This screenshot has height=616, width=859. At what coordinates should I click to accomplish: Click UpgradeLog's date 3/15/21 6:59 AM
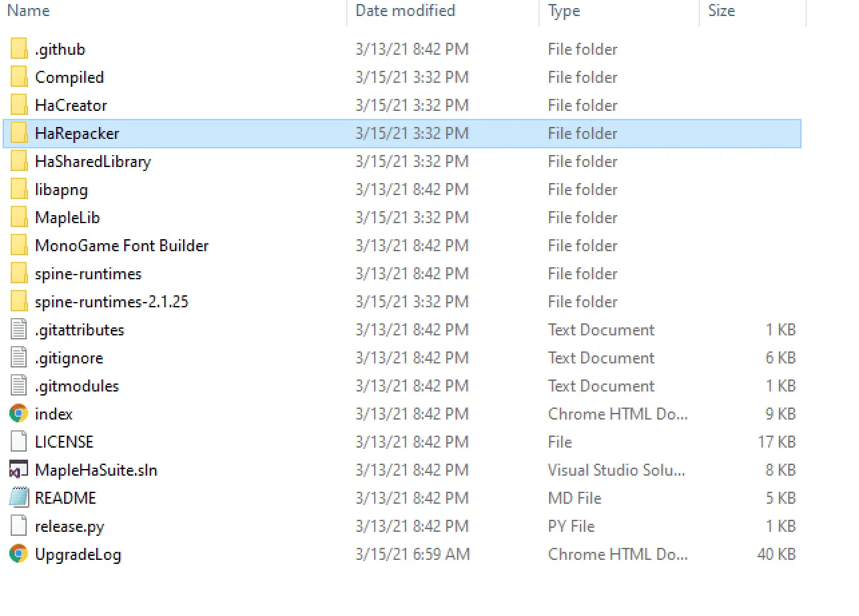413,555
